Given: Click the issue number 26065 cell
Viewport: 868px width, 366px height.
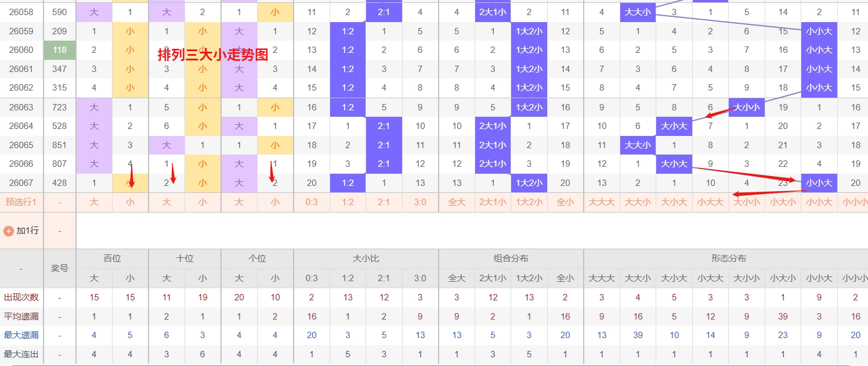Looking at the screenshot, I should click(21, 145).
